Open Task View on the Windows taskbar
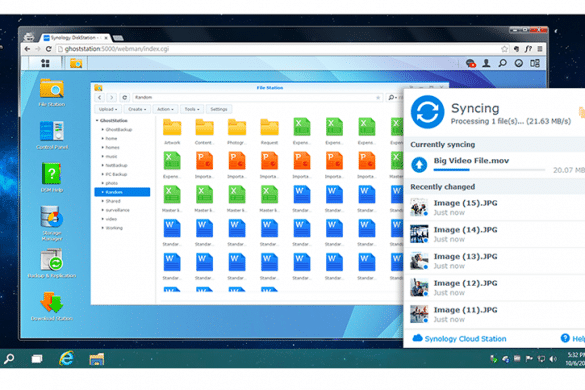 click(x=37, y=359)
